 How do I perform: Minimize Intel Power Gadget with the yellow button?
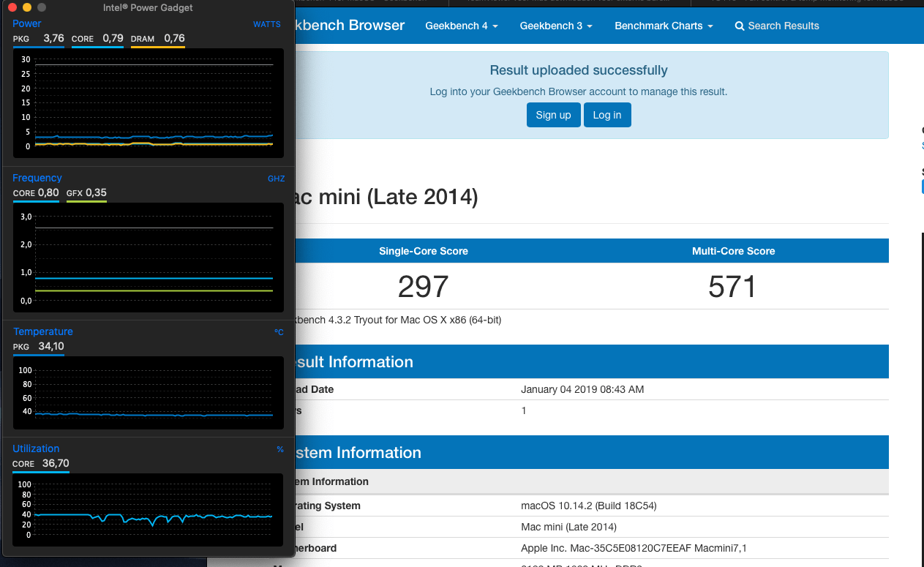pos(26,7)
